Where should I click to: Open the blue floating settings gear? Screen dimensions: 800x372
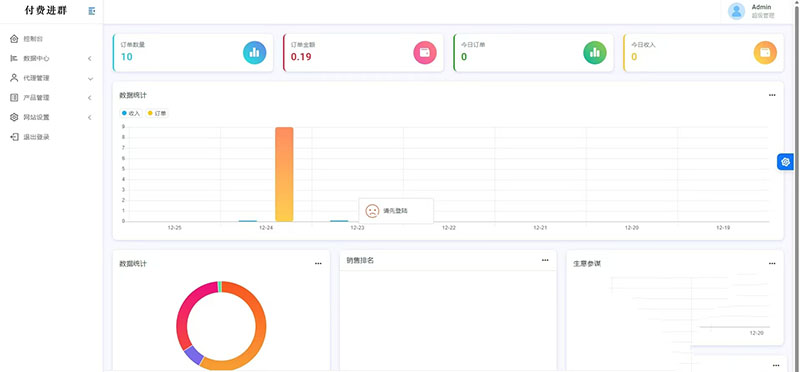(x=785, y=162)
